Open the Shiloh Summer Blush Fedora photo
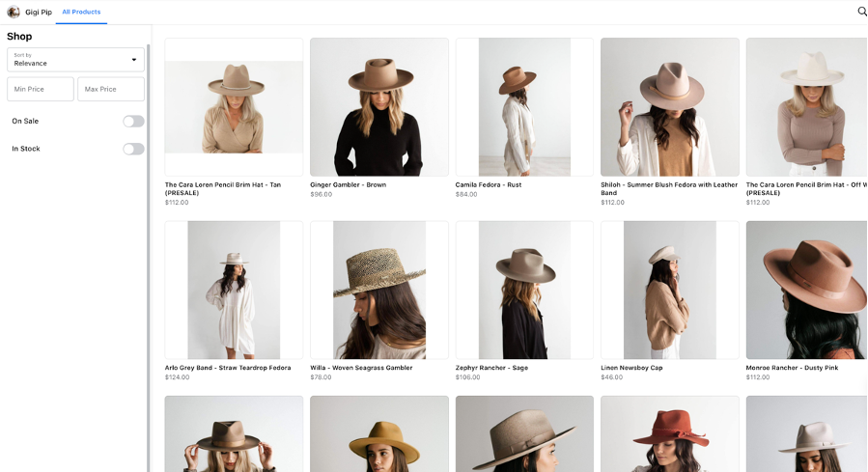 click(670, 107)
